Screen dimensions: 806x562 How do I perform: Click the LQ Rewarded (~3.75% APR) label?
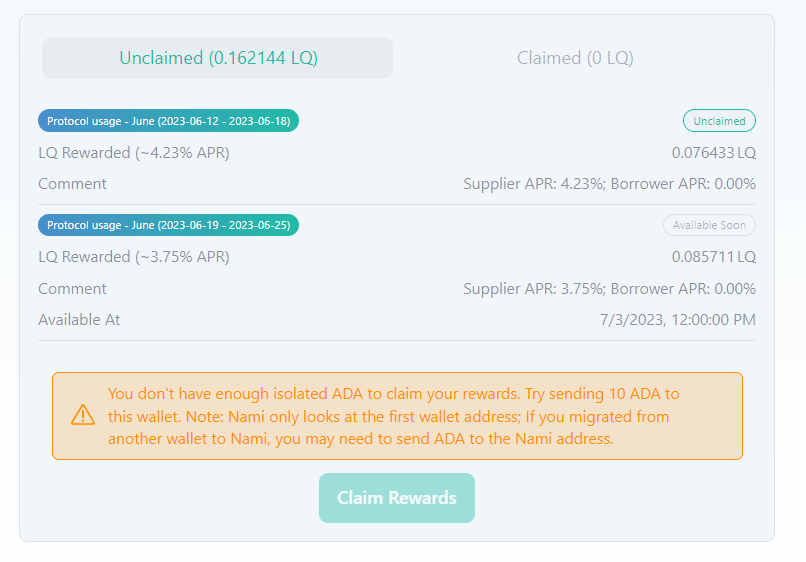[134, 257]
